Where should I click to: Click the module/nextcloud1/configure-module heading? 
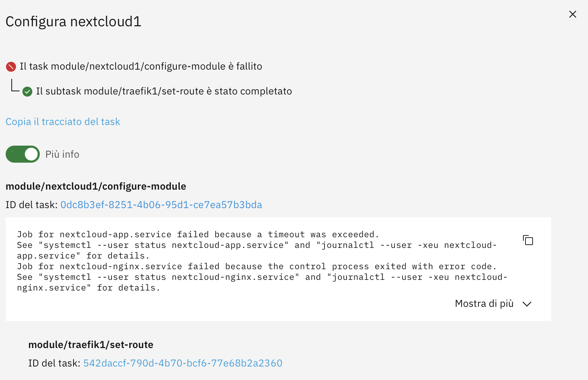[96, 186]
